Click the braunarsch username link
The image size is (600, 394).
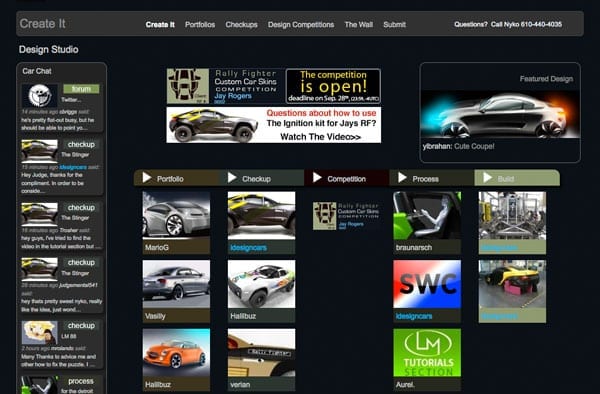pos(414,247)
